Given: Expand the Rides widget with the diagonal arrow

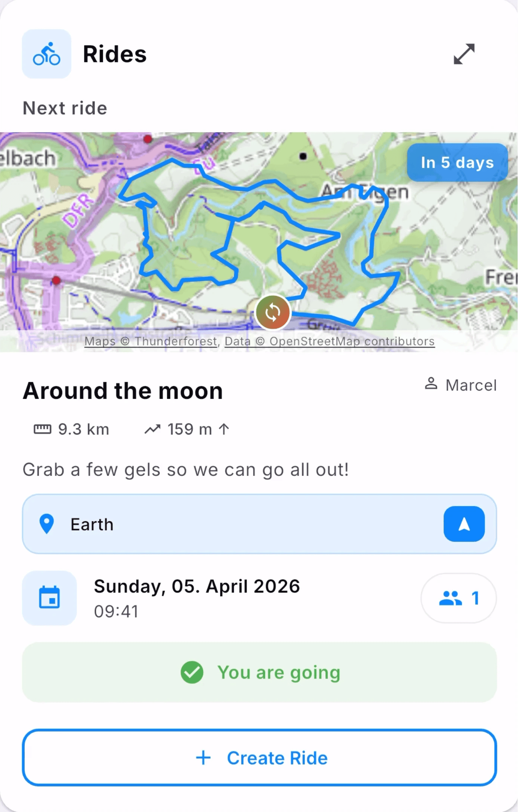Looking at the screenshot, I should (465, 54).
